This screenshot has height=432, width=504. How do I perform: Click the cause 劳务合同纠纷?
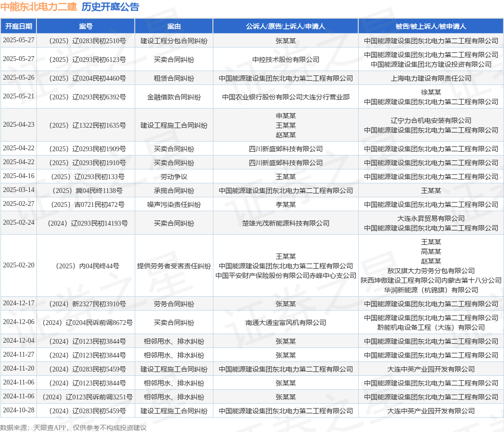click(174, 304)
